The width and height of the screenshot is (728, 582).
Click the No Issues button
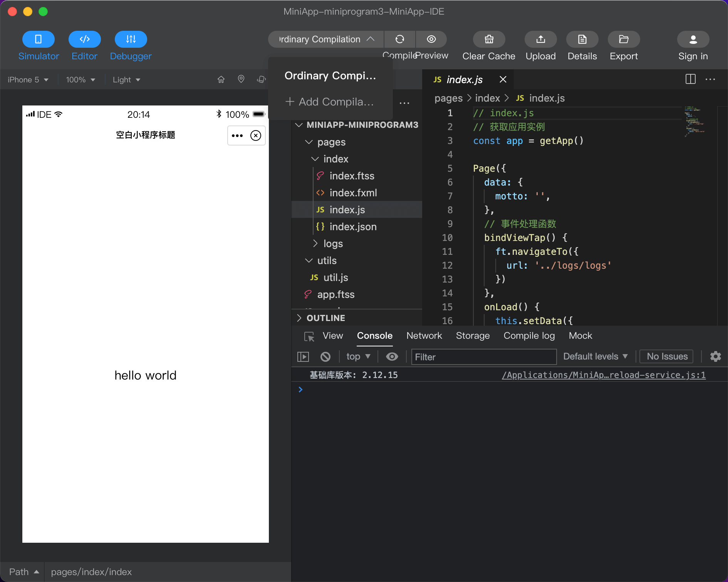tap(667, 356)
